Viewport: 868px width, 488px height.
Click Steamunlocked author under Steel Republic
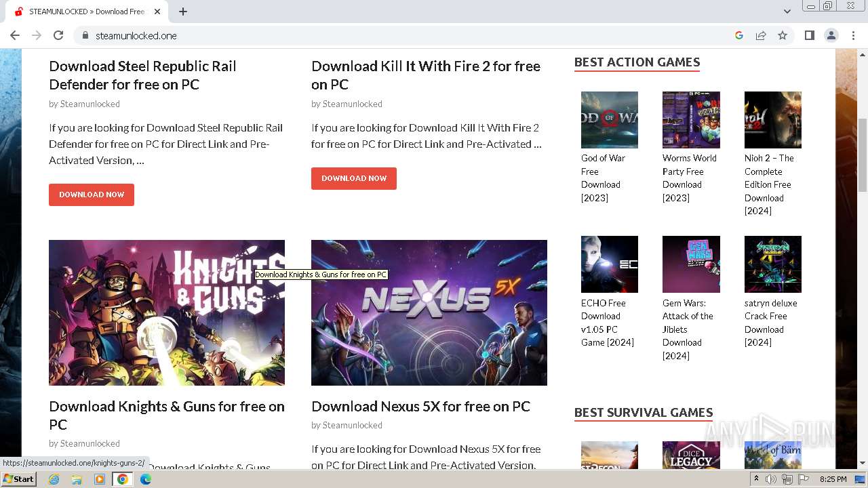pos(90,104)
